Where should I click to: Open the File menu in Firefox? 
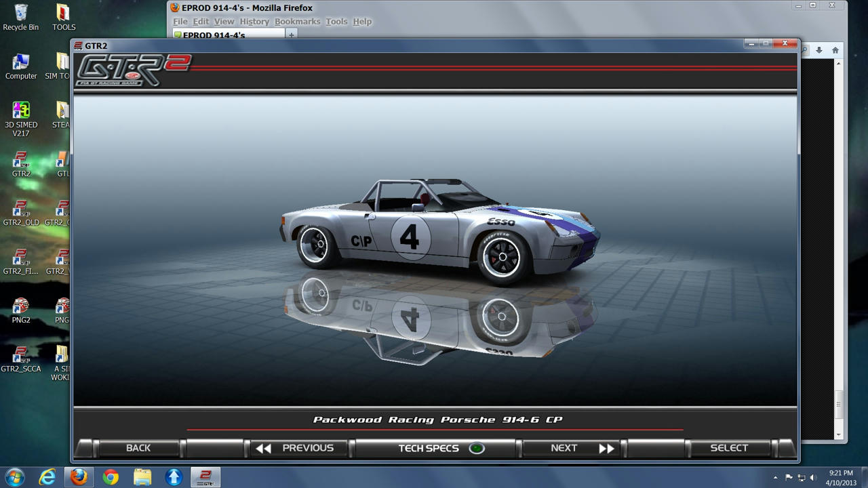point(180,22)
